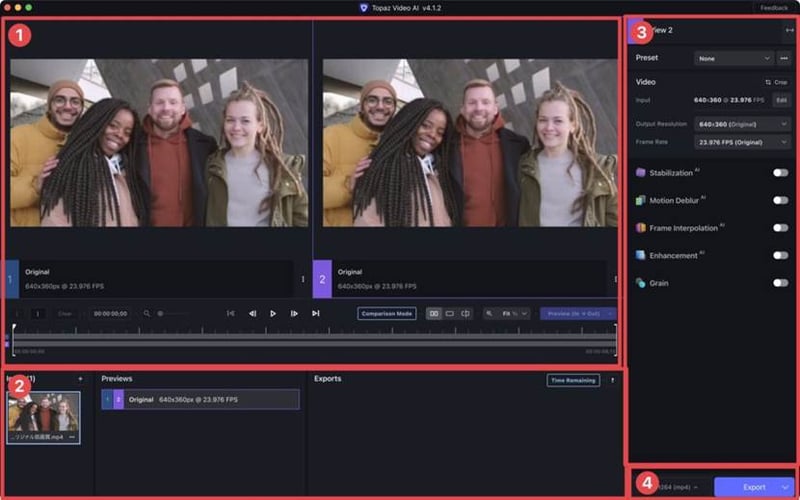This screenshot has width=800, height=500.
Task: Click the Comparison Mode button
Action: (387, 313)
